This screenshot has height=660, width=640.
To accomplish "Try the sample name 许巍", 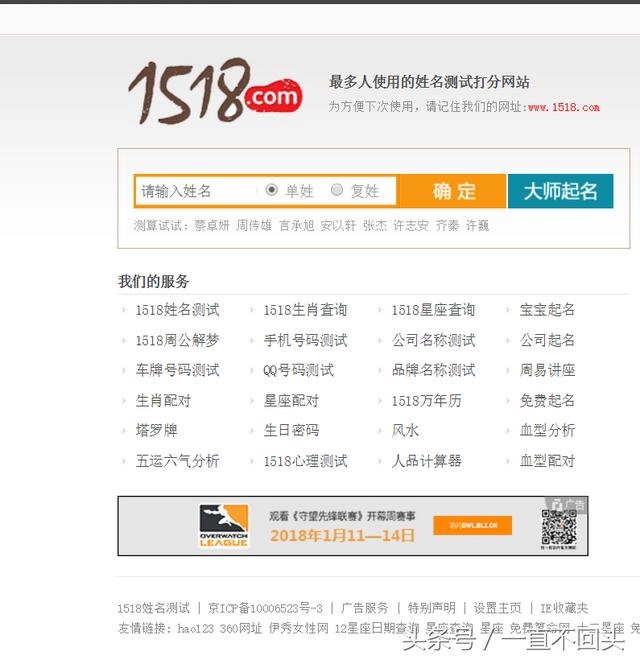I will click(477, 226).
